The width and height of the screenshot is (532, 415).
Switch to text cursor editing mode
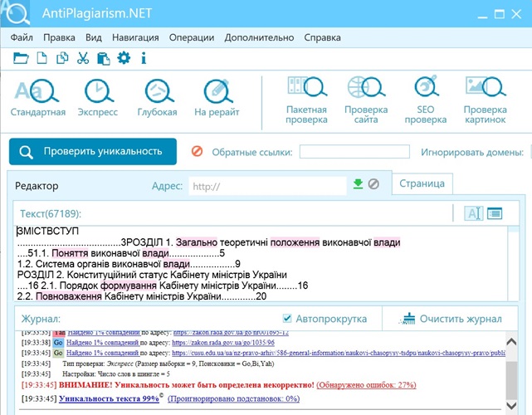pyautogui.click(x=474, y=213)
